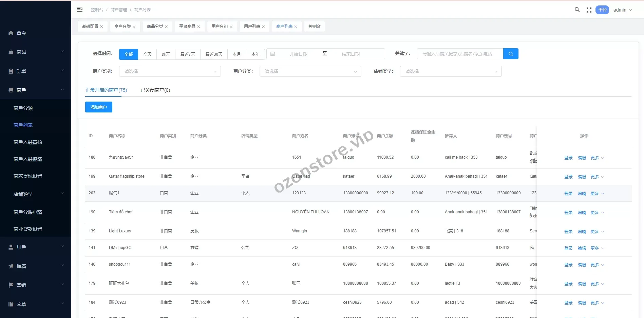
Task: Select the 本月 time filter
Action: tap(236, 54)
